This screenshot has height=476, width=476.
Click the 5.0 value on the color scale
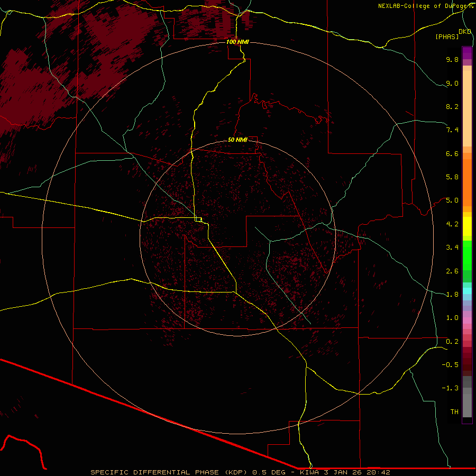452,200
